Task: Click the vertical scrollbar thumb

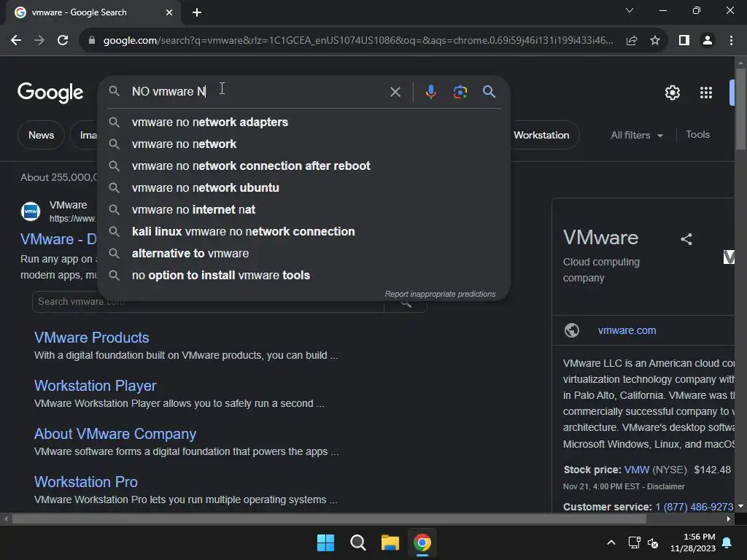Action: coord(740,109)
